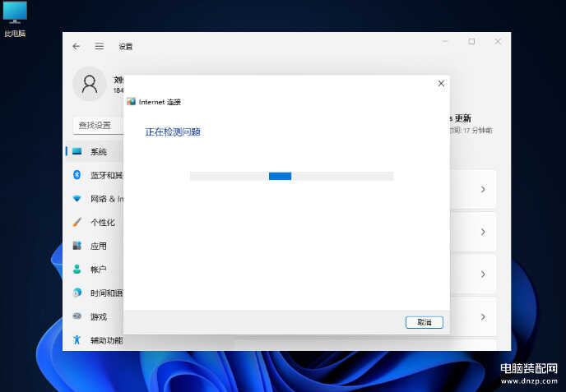Screen dimensions: 566x392
Task: Select the 辅助功能 accessibility icon
Action: [77, 339]
